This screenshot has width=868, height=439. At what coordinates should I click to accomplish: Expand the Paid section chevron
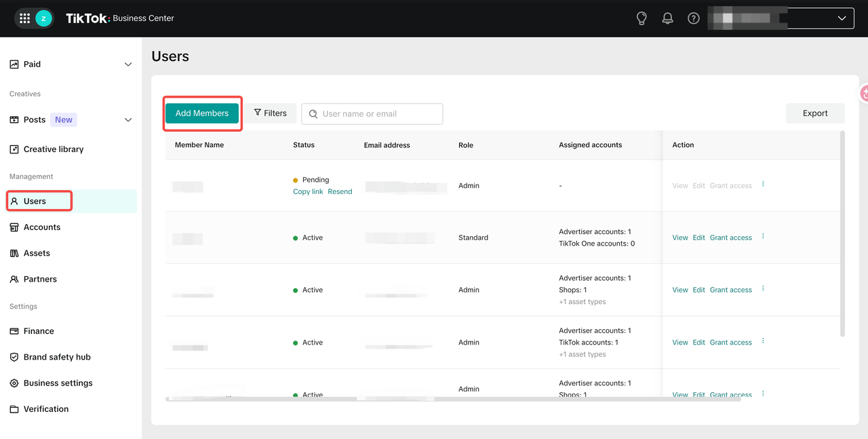coord(128,64)
